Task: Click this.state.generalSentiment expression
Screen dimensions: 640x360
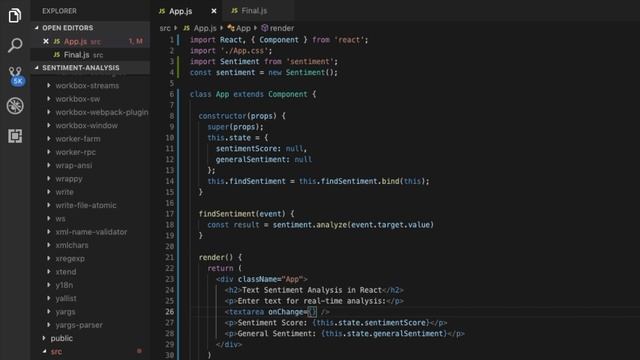Action: point(384,334)
